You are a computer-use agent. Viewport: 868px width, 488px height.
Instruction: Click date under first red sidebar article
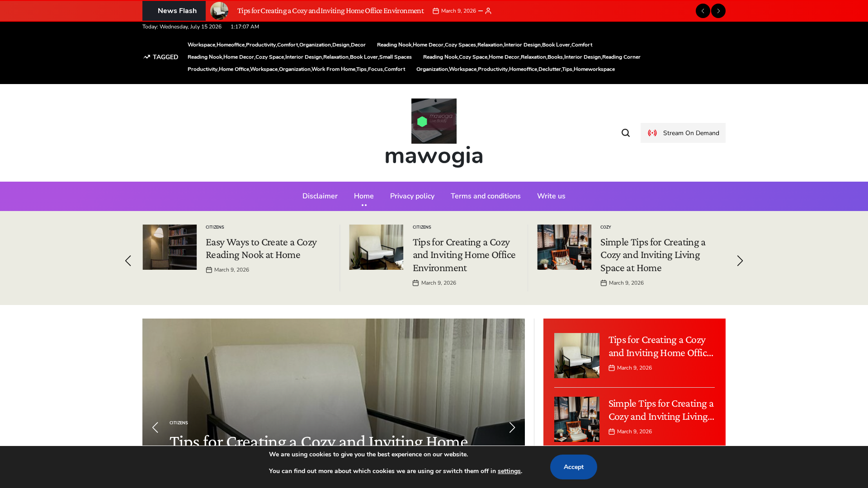[x=634, y=368]
